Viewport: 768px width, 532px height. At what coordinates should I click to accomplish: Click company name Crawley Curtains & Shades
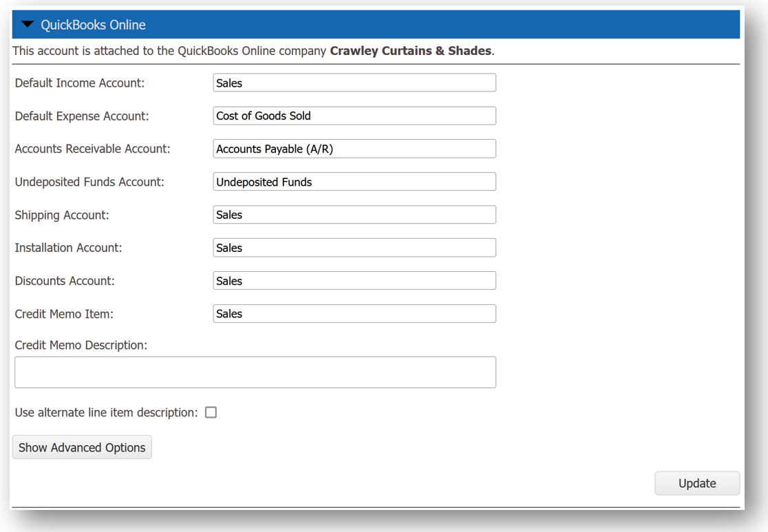(x=410, y=51)
